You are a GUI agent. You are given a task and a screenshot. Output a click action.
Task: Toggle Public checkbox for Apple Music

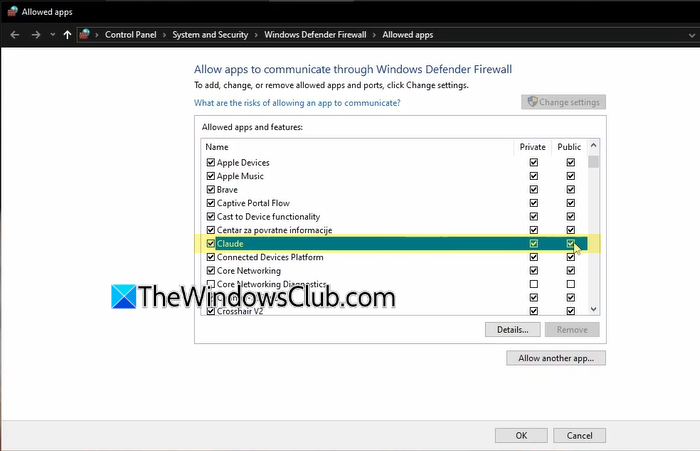click(x=571, y=176)
